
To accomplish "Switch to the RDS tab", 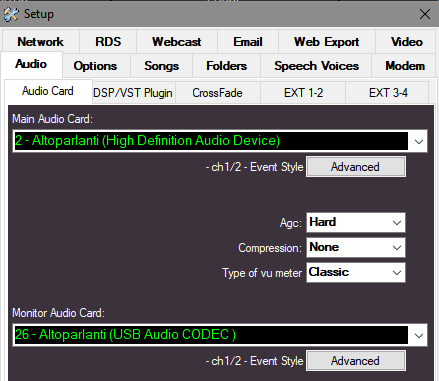I will click(108, 42).
